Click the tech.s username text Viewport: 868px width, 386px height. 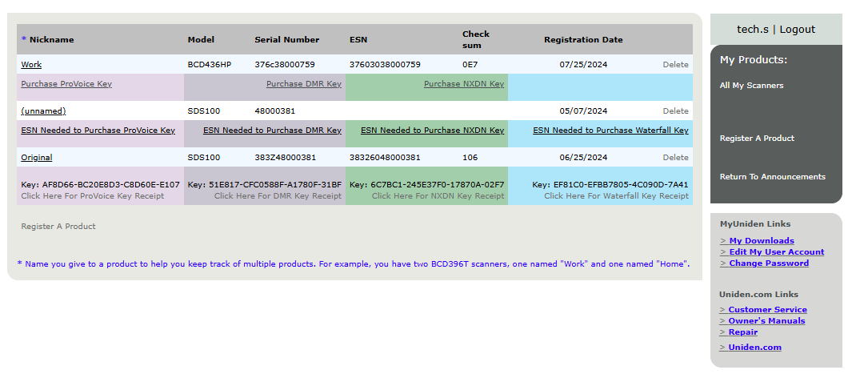[752, 30]
